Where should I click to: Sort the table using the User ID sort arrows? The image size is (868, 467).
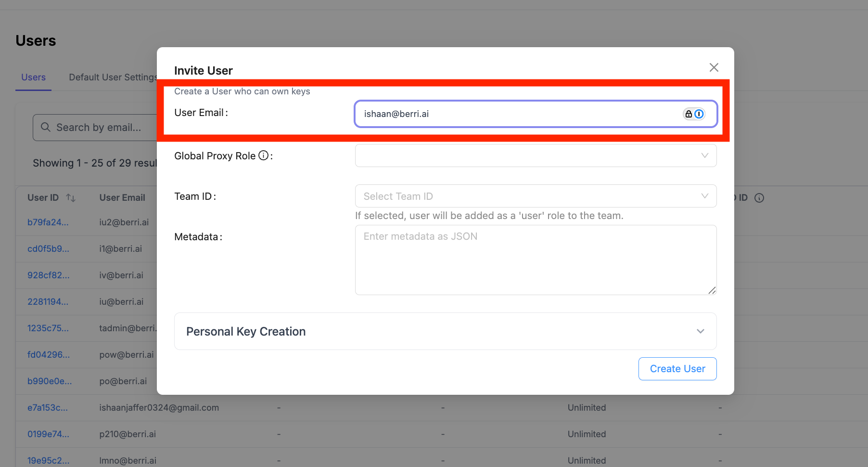pos(70,197)
